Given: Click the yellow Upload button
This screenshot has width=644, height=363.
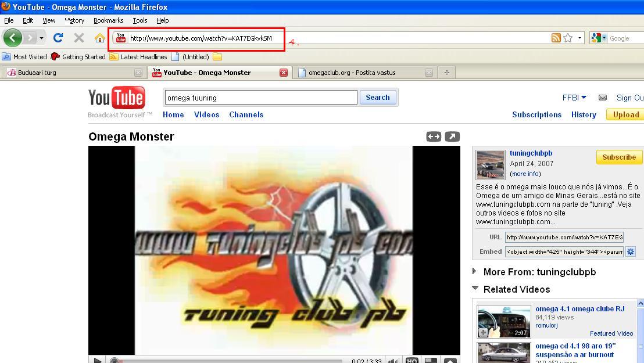Looking at the screenshot, I should (625, 115).
